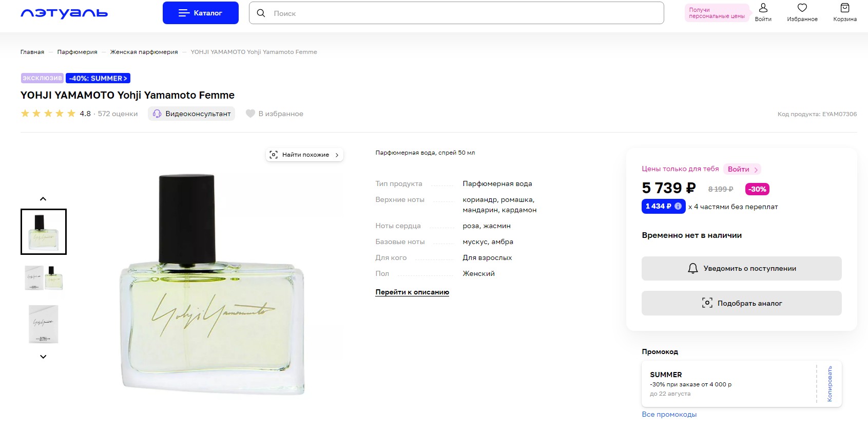Open the Каталог menu button
The image size is (868, 427).
pos(201,13)
